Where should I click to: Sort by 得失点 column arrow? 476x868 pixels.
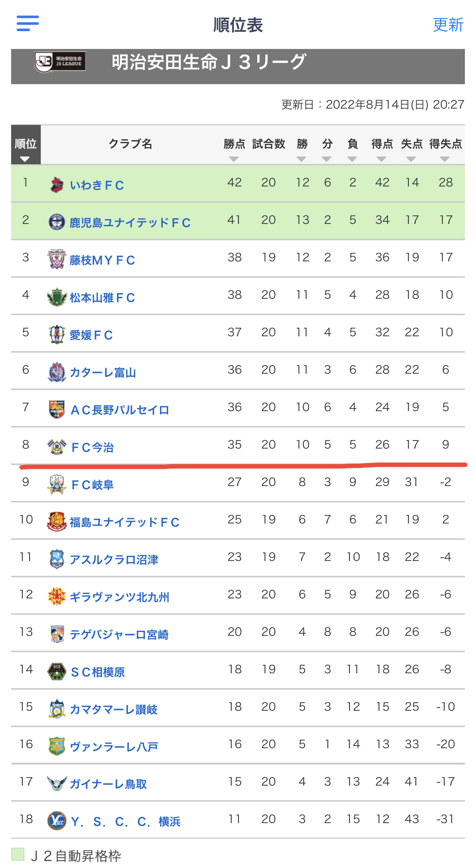pyautogui.click(x=445, y=159)
